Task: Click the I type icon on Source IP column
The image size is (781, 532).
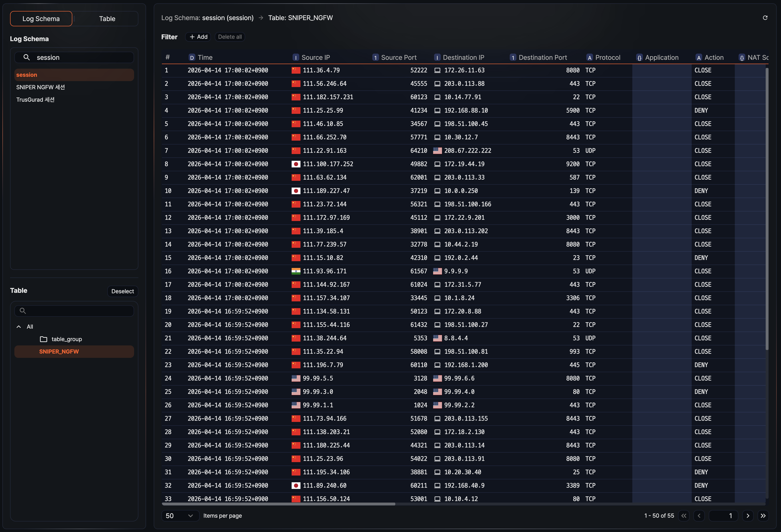Action: [x=296, y=57]
